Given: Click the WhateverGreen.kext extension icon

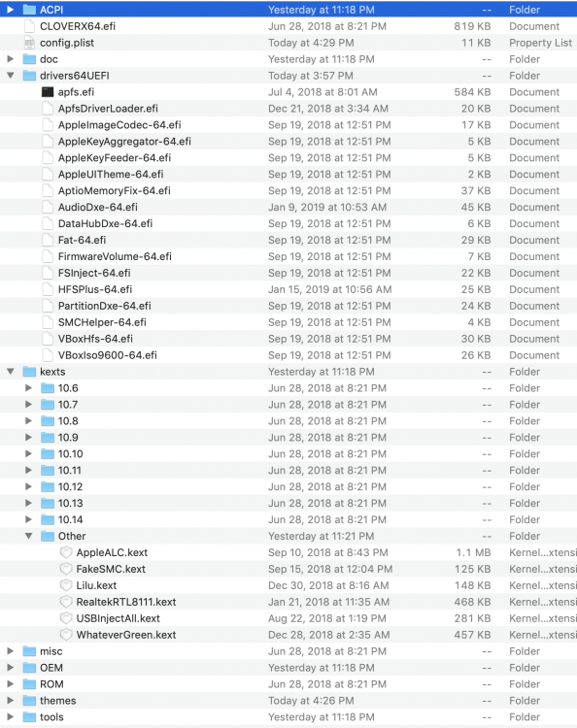Looking at the screenshot, I should pyautogui.click(x=66, y=635).
